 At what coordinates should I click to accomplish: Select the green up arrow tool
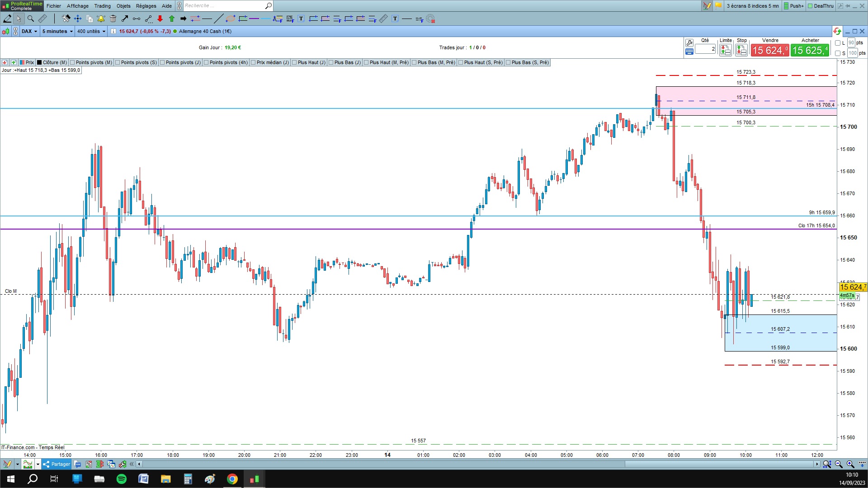click(x=172, y=19)
